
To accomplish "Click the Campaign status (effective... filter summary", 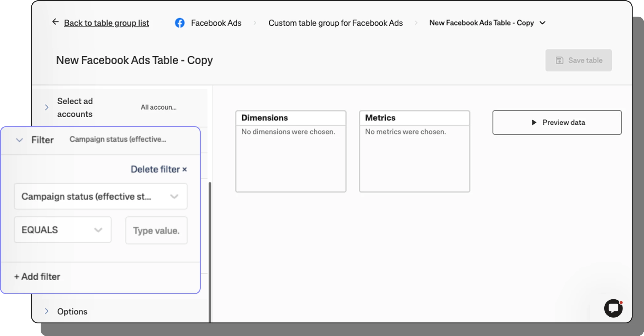I will click(x=118, y=139).
